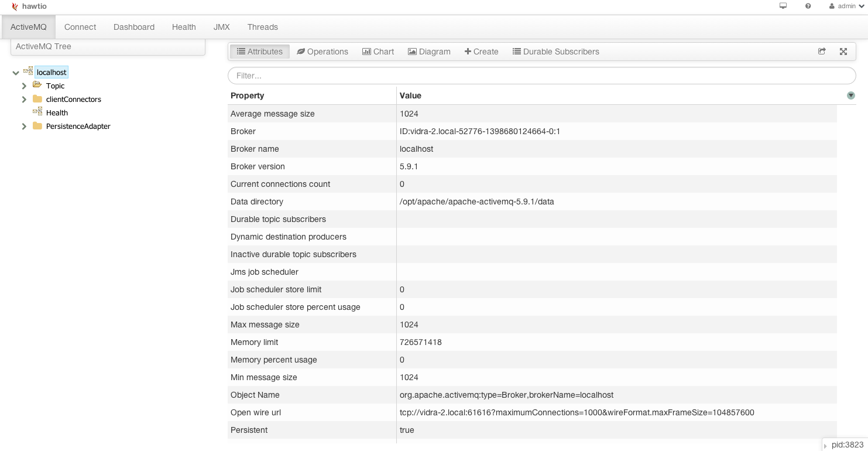Select Job scheduler store percent usage
868x451 pixels.
pos(532,307)
